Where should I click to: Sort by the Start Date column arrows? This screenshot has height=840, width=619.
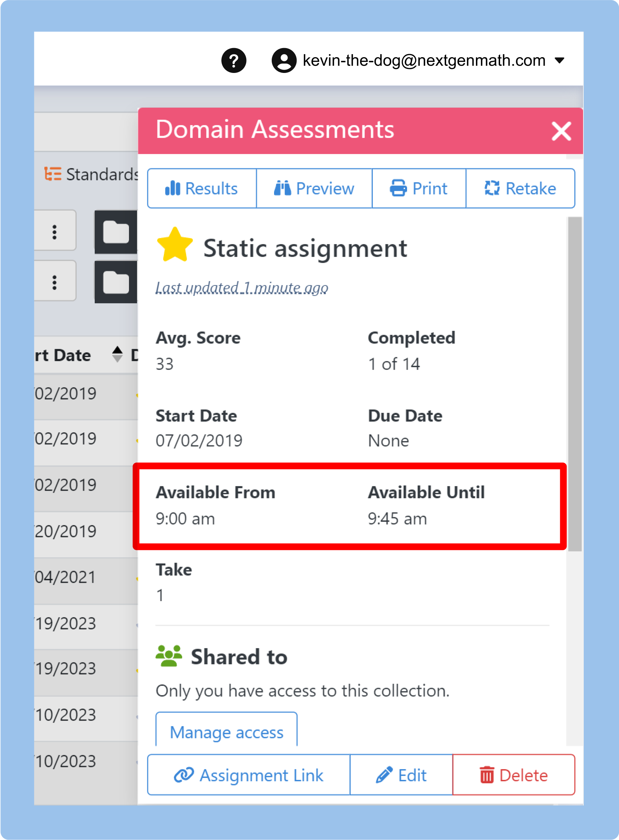coord(117,354)
